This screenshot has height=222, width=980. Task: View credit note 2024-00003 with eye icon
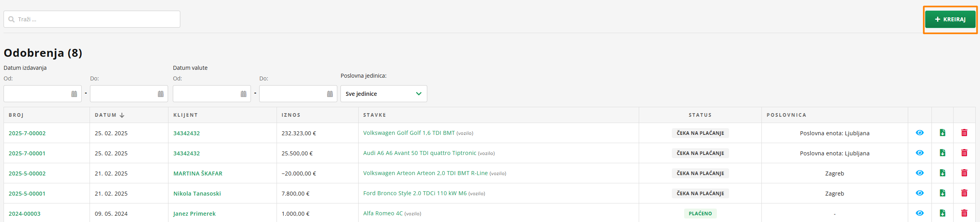tap(920, 213)
